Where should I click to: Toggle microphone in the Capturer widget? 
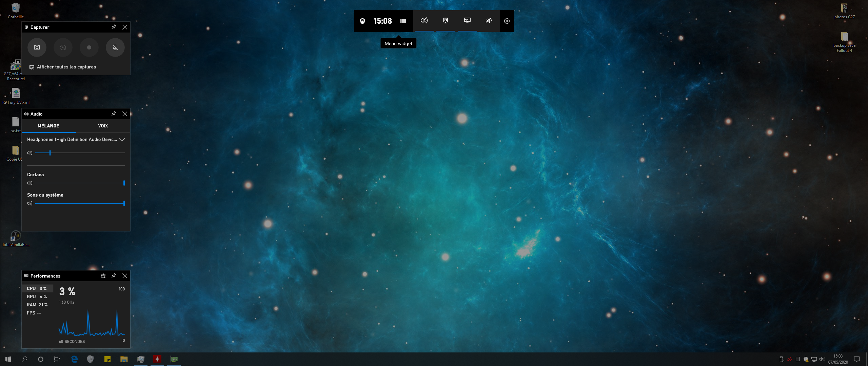[115, 47]
